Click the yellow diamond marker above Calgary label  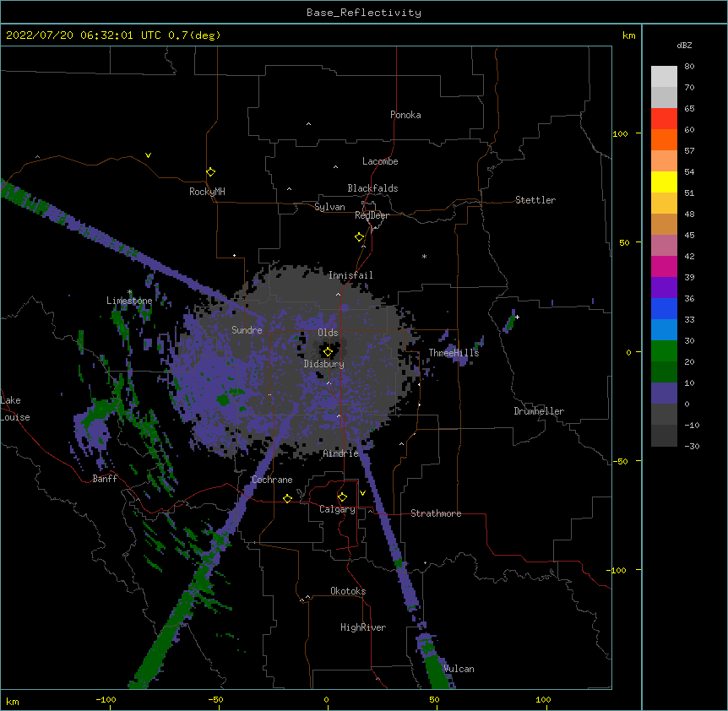tap(342, 497)
